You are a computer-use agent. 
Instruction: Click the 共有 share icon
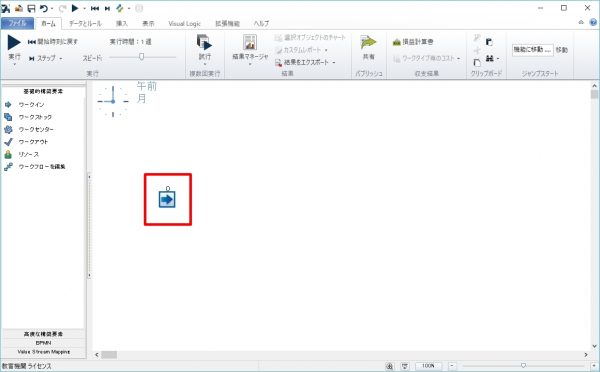(368, 47)
